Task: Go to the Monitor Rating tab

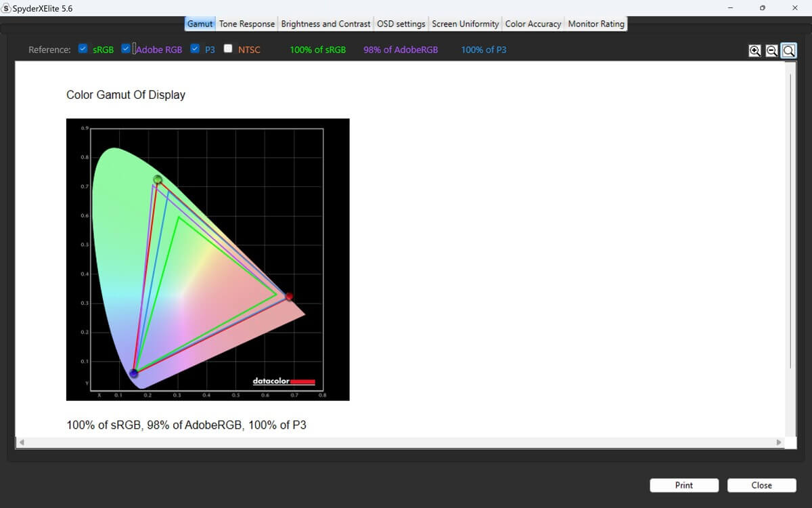Action: (596, 24)
